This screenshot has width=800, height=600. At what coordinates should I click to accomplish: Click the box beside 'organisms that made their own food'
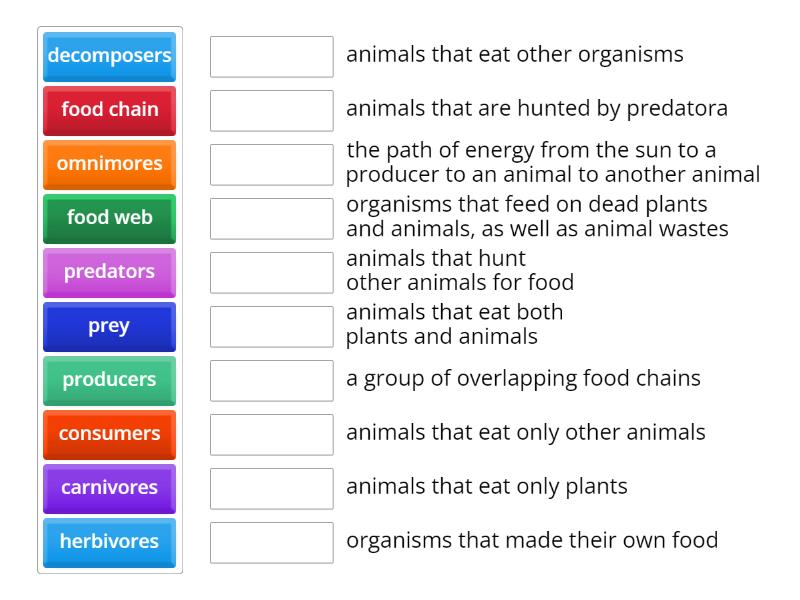271,543
